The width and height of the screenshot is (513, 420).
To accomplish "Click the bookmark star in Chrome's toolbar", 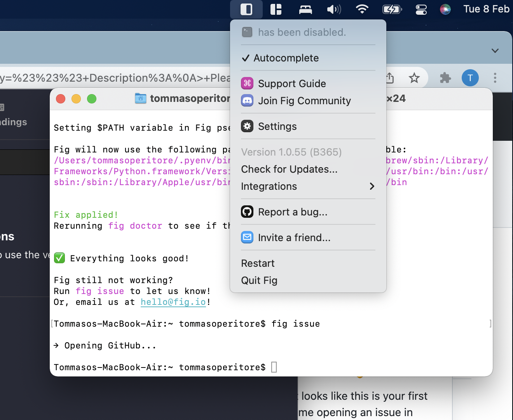I will point(414,78).
